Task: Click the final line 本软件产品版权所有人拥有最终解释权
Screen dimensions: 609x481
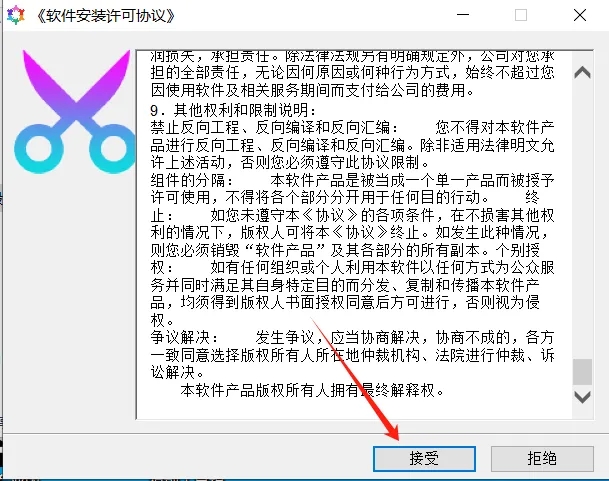Action: coord(312,390)
